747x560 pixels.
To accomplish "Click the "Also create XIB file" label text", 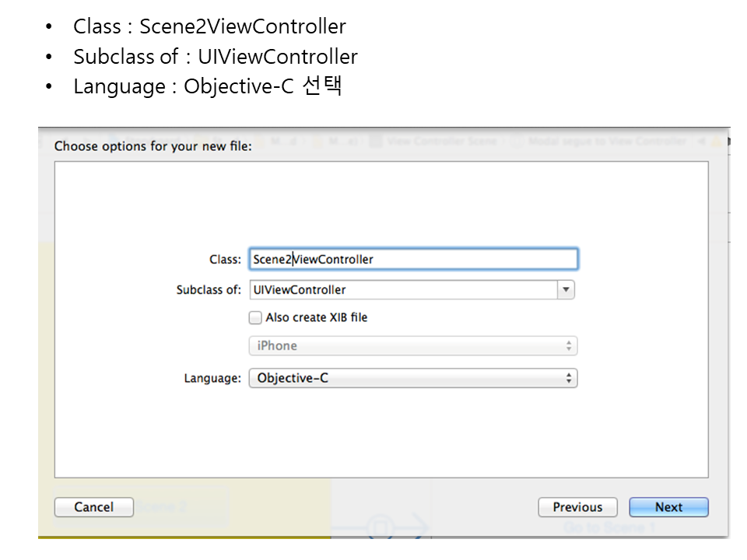I will tap(316, 317).
